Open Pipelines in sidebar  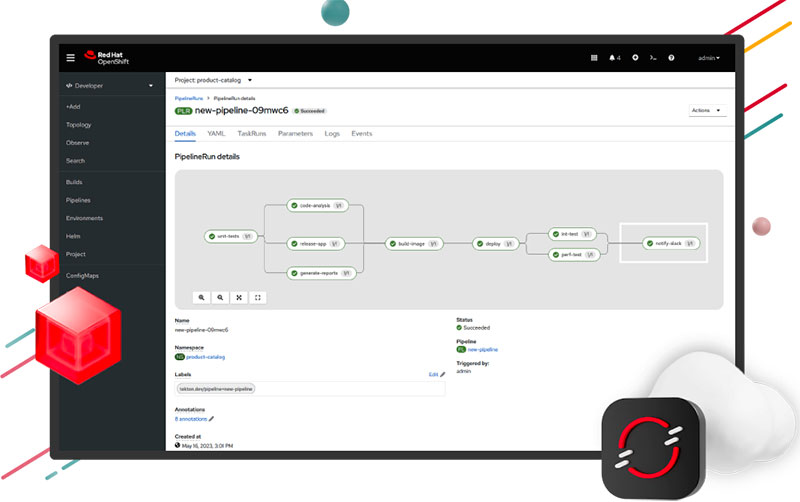click(x=78, y=200)
